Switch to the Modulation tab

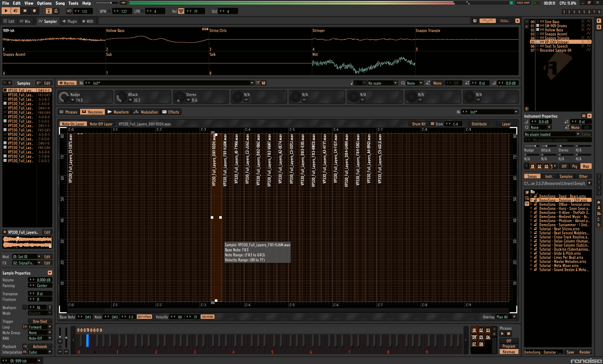click(146, 112)
